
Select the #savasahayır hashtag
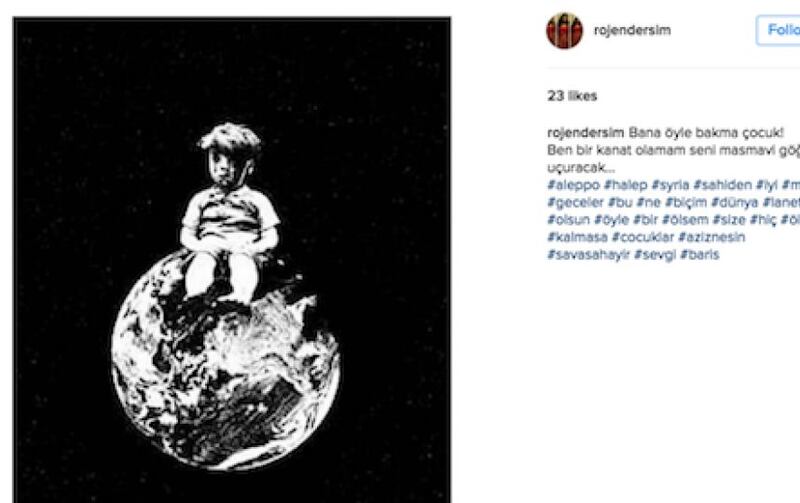click(x=588, y=254)
